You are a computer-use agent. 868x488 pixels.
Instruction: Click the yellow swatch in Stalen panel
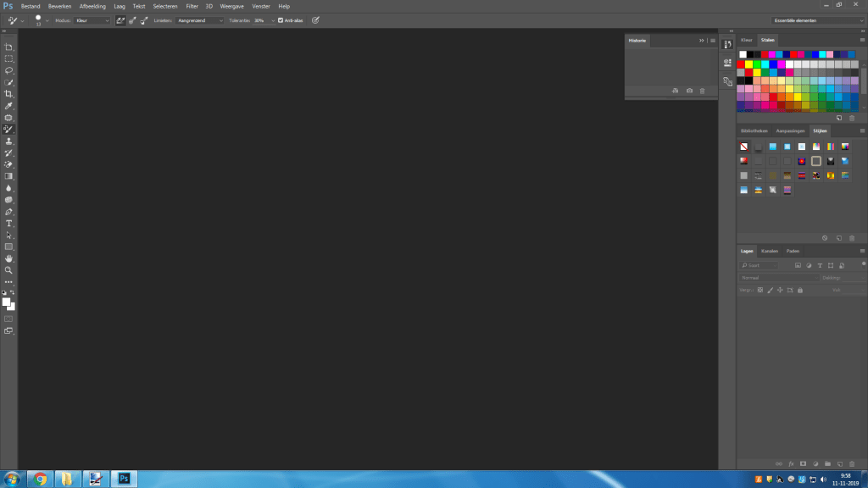(749, 64)
